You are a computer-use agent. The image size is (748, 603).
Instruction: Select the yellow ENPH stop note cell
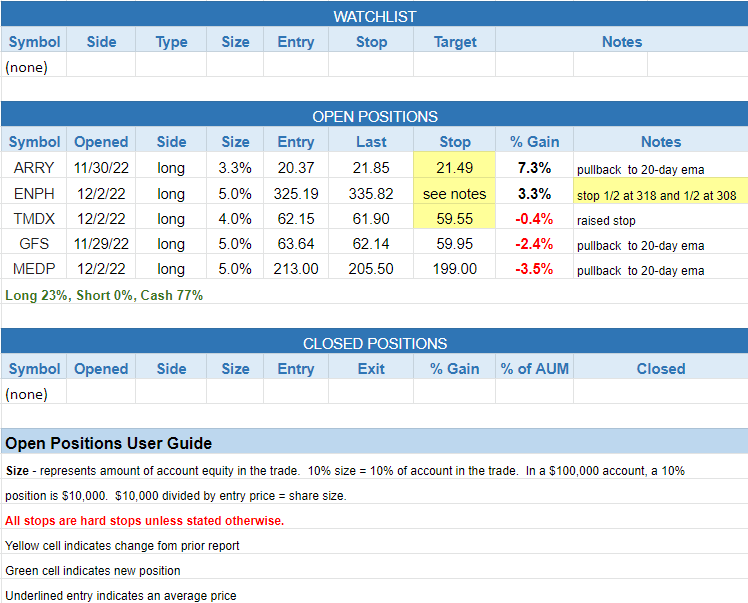click(660, 194)
